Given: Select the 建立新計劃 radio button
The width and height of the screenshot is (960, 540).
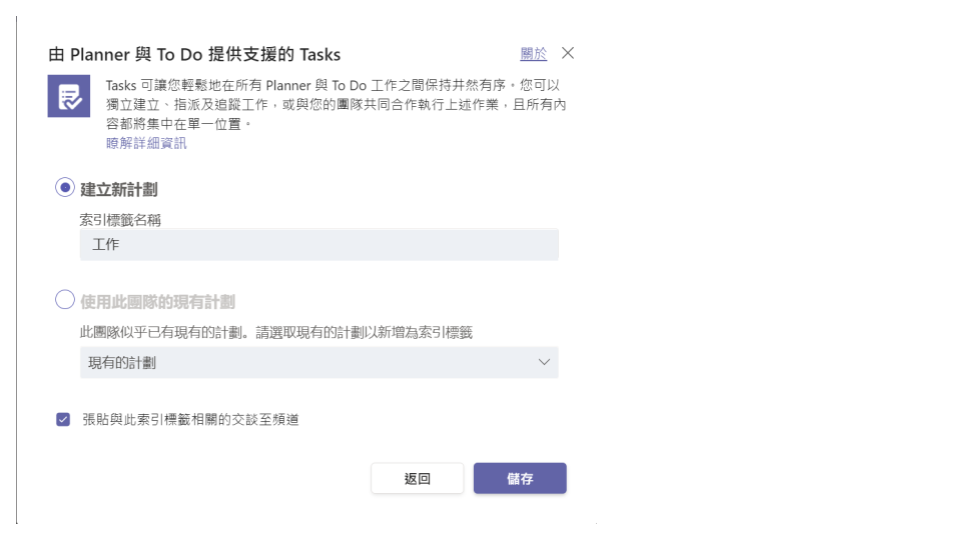Looking at the screenshot, I should coord(65,187).
